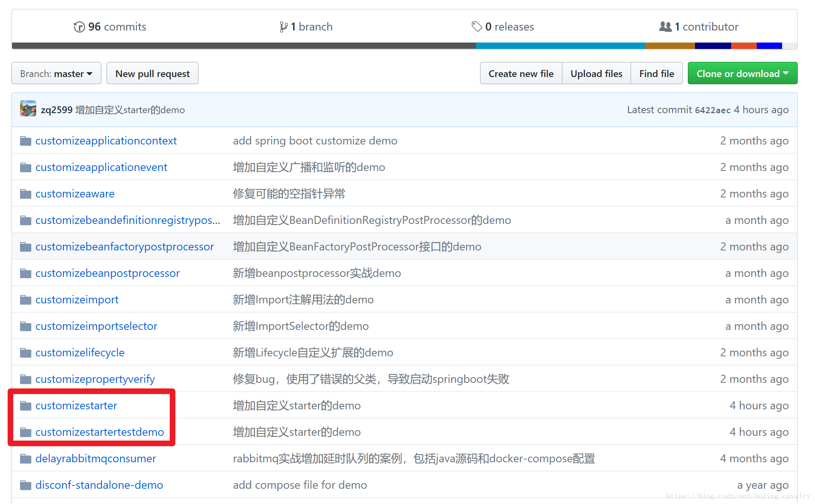815x504 pixels.
Task: Open the latest commit hash 6422aec
Action: (x=712, y=110)
